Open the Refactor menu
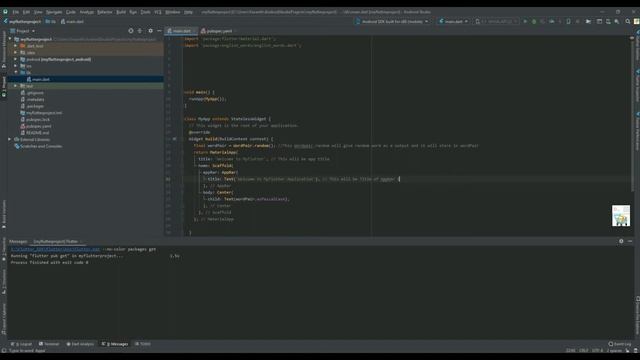Screen dimensions: 640x360 pyautogui.click(x=104, y=12)
